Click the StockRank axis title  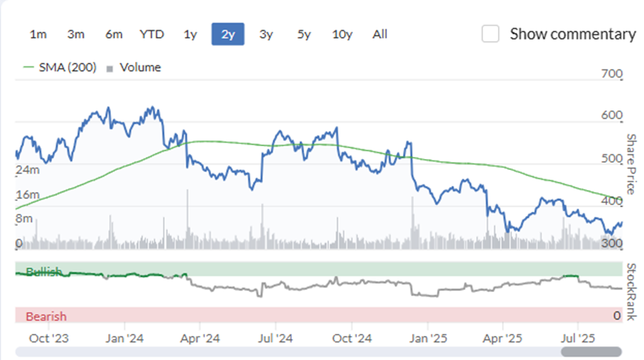point(631,292)
